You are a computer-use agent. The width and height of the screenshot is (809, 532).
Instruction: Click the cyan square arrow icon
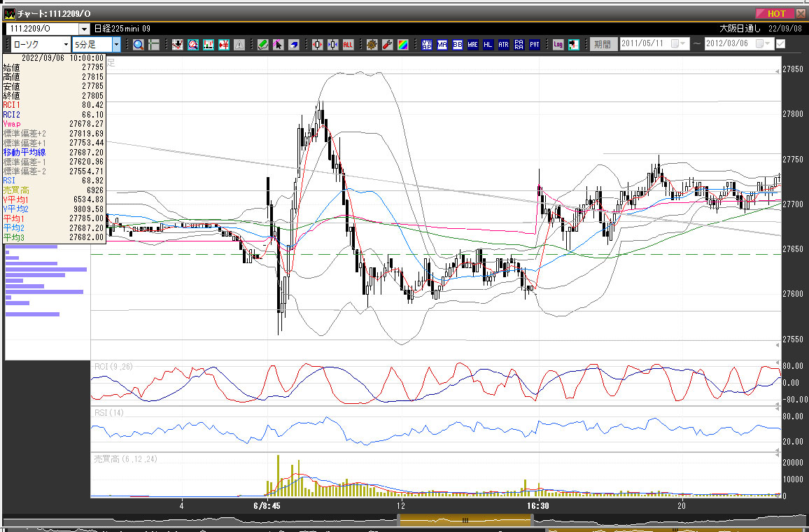[573, 45]
